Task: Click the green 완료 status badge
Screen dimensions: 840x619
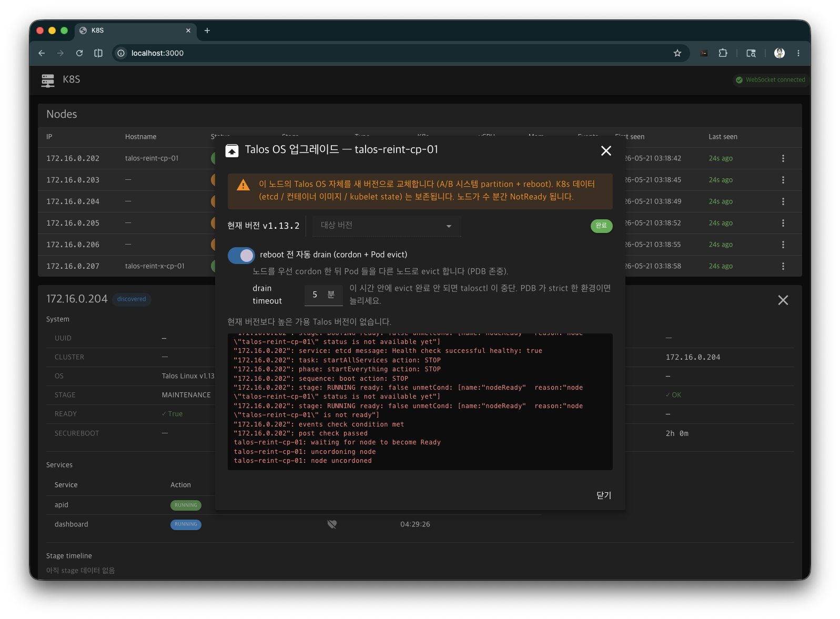Action: (x=601, y=226)
